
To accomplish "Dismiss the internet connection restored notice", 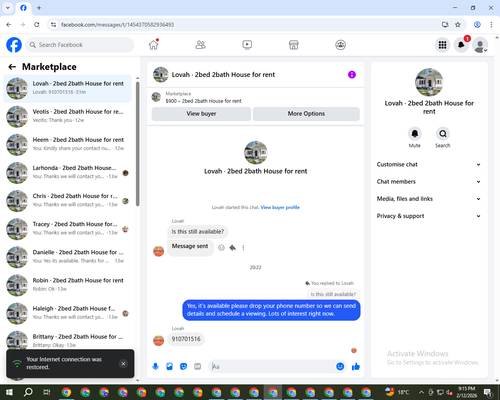I will pos(123,364).
